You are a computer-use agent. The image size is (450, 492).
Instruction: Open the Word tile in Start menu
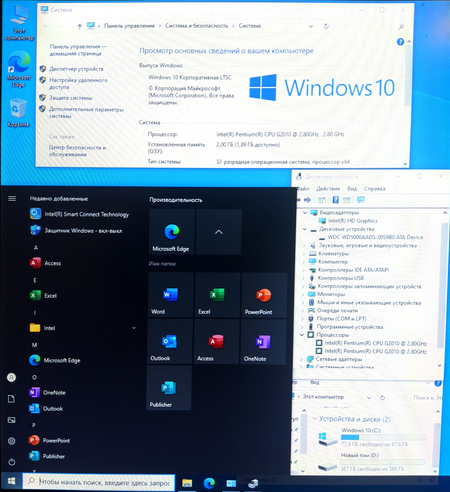coord(171,295)
